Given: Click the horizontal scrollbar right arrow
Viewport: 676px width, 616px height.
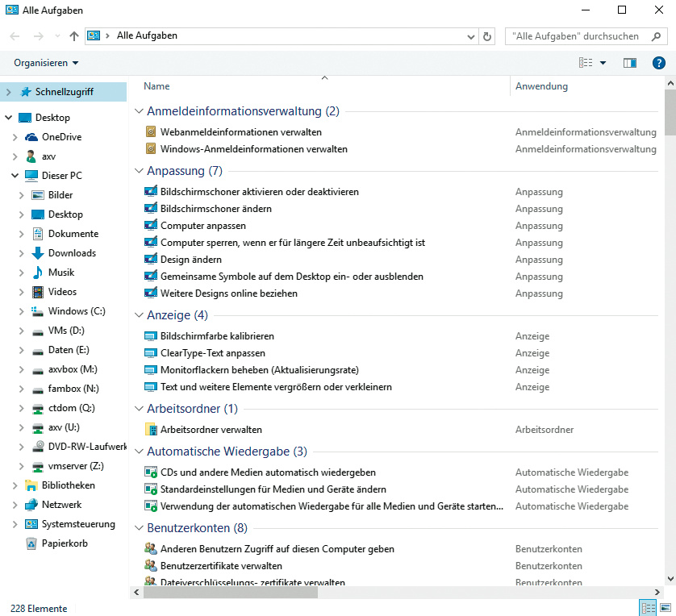Looking at the screenshot, I should click(x=657, y=593).
